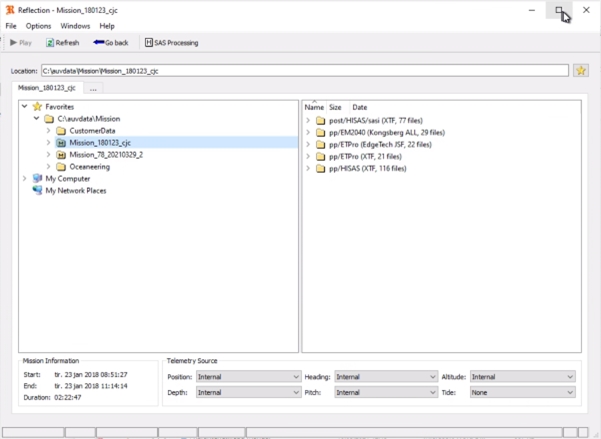Collapse the C:\auvdata\Mission node
The width and height of the screenshot is (601, 439).
36,118
